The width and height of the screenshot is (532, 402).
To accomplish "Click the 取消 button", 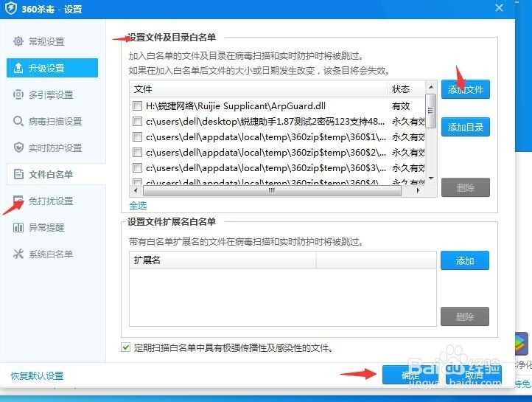I will (474, 375).
